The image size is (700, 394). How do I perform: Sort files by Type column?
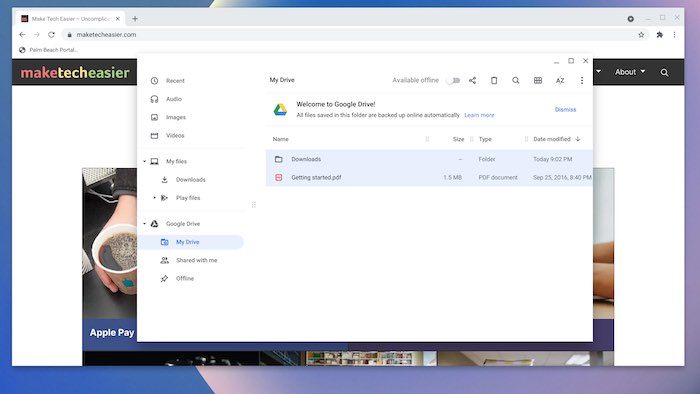click(485, 139)
